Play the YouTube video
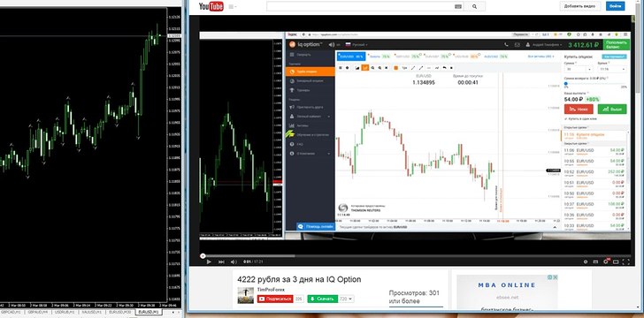Screen dimensions: 644x318 click(x=209, y=261)
